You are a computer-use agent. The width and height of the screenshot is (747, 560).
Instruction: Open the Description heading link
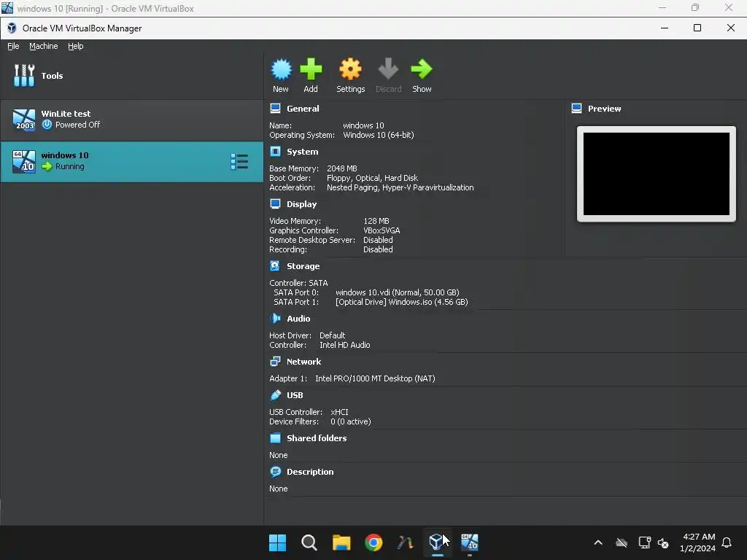coord(310,472)
